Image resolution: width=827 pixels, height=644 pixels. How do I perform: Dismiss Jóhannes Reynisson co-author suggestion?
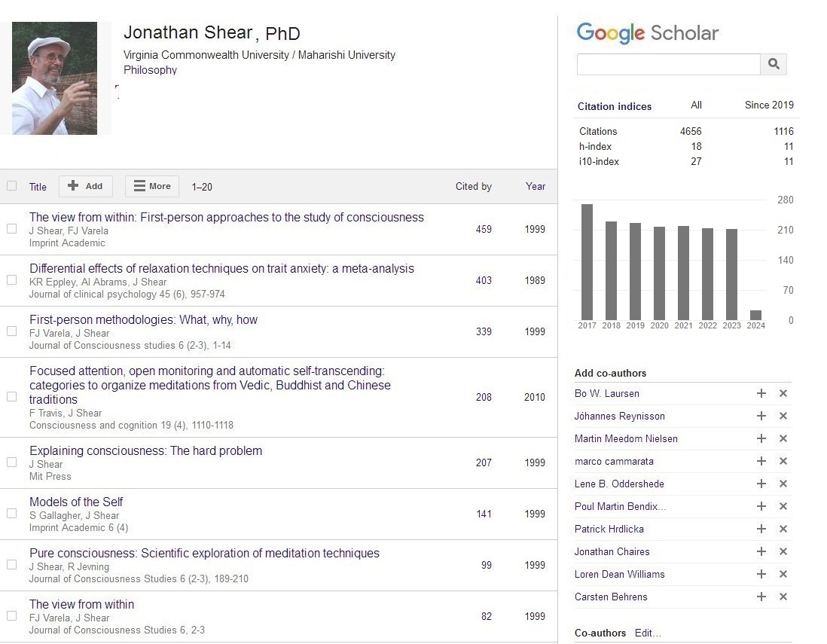(x=783, y=416)
